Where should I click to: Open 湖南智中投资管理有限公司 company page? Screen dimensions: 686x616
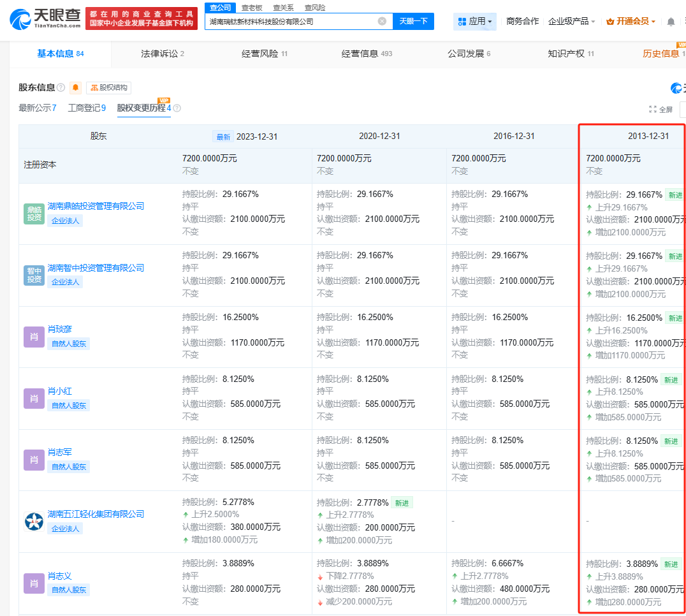[x=96, y=268]
